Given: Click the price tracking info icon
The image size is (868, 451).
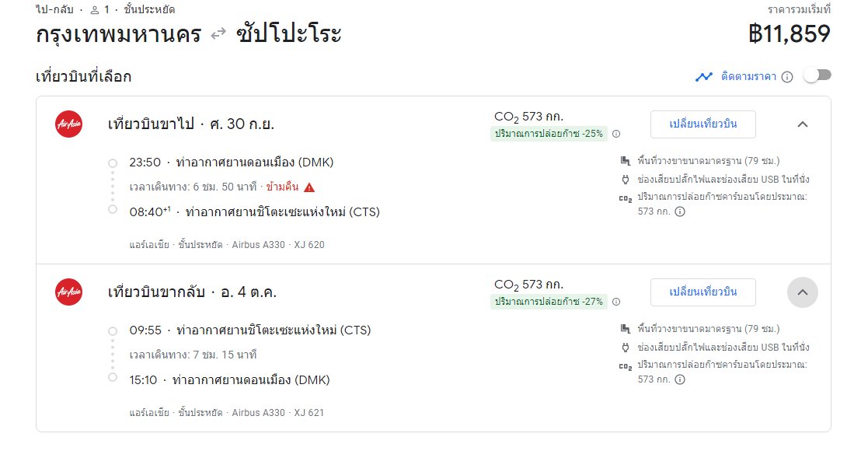Looking at the screenshot, I should point(787,77).
